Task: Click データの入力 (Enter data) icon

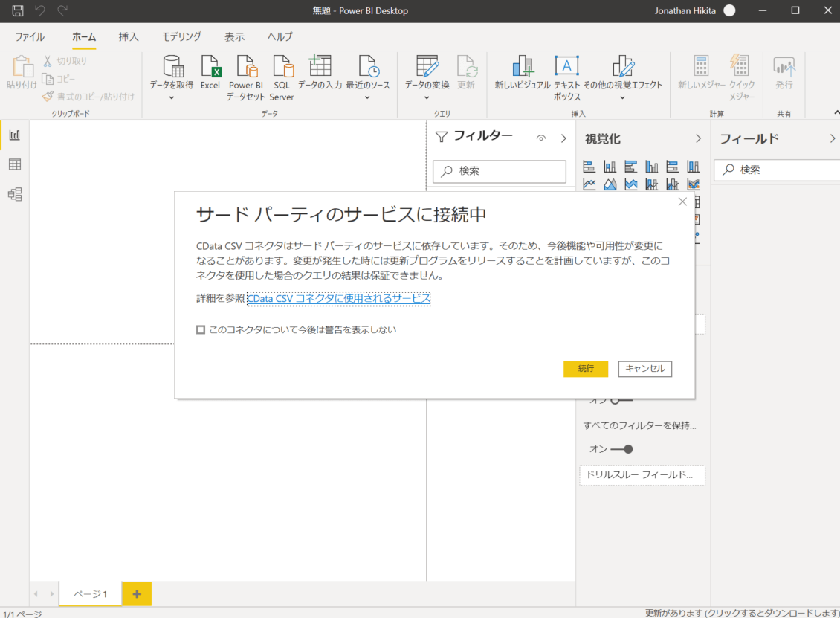Action: tap(320, 72)
